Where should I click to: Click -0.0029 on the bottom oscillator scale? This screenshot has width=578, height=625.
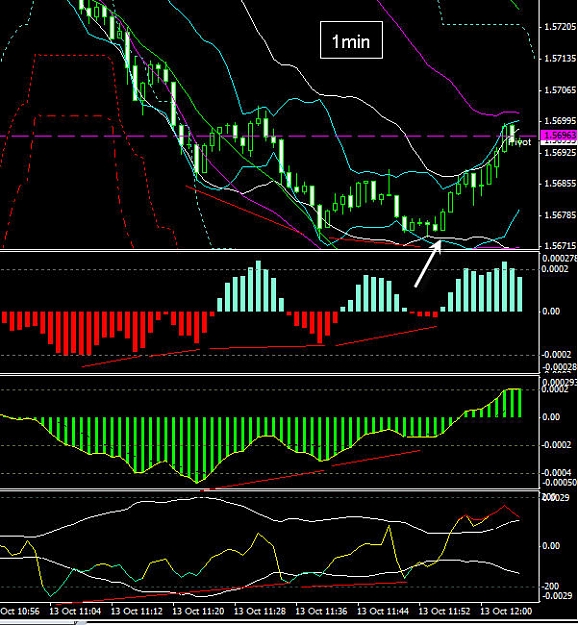click(x=557, y=596)
